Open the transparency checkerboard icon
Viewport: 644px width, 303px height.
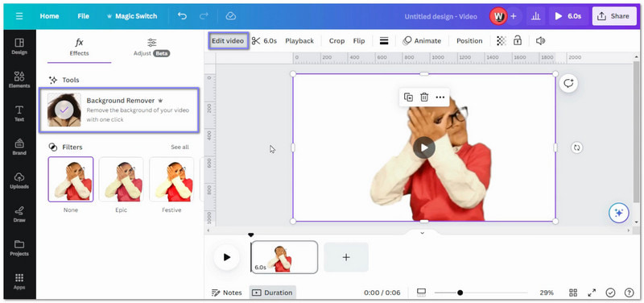click(501, 41)
